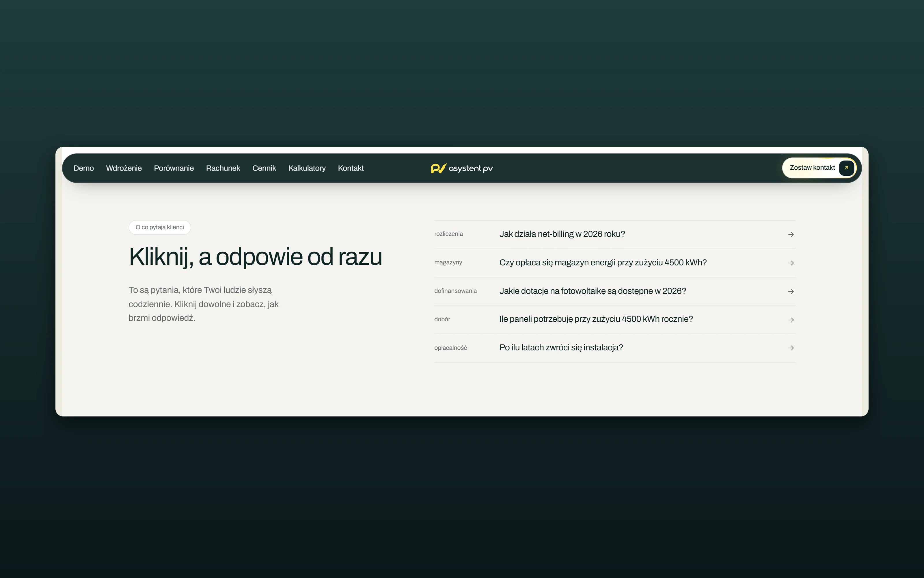
Task: Go to Wdrożenie in the navbar
Action: pos(124,168)
